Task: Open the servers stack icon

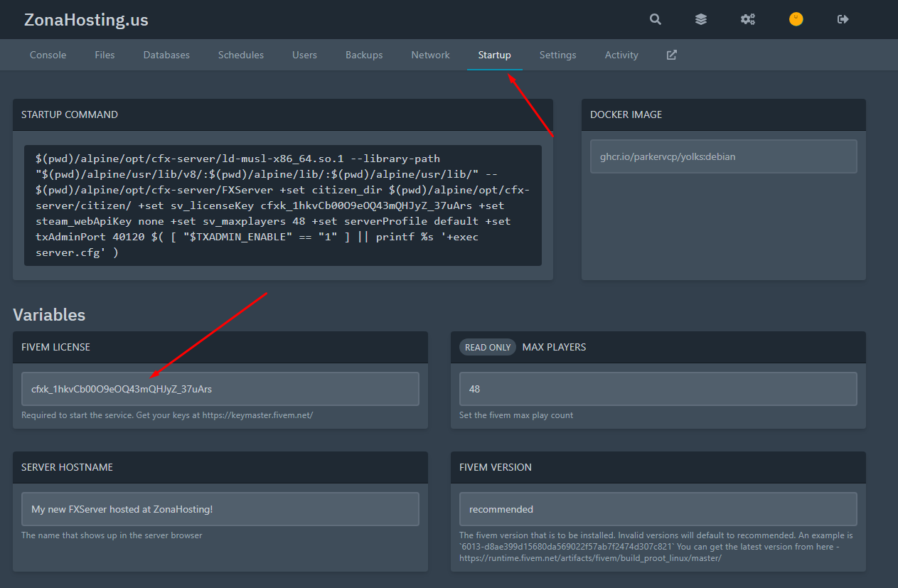Action: point(701,19)
